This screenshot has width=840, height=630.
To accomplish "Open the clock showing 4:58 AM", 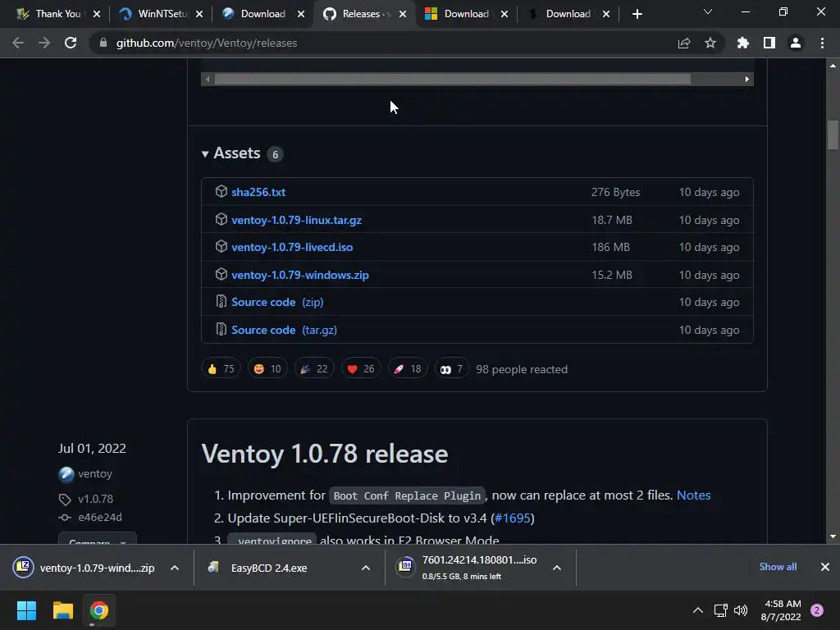I will tap(781, 610).
